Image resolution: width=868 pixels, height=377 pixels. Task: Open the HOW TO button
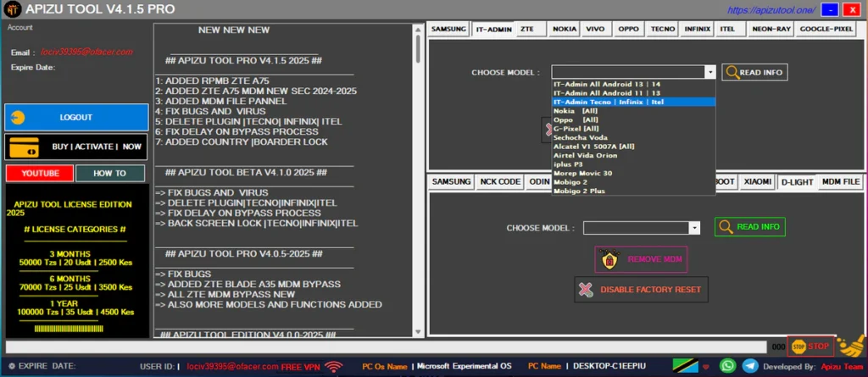[x=109, y=174]
